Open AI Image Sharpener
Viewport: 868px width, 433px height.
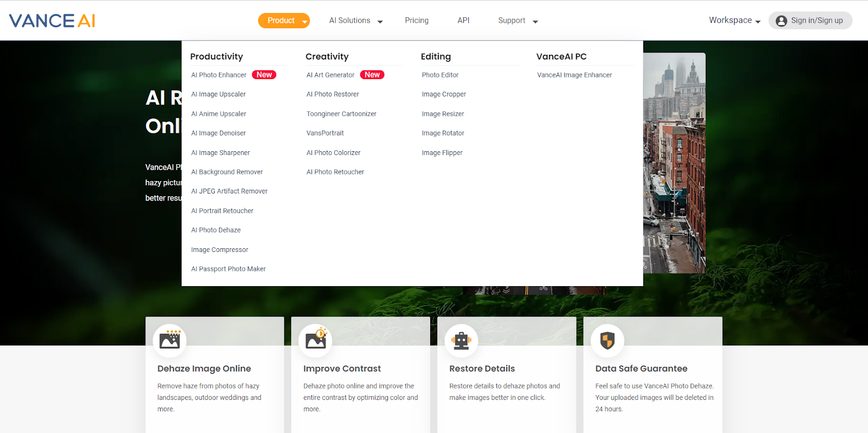[220, 153]
